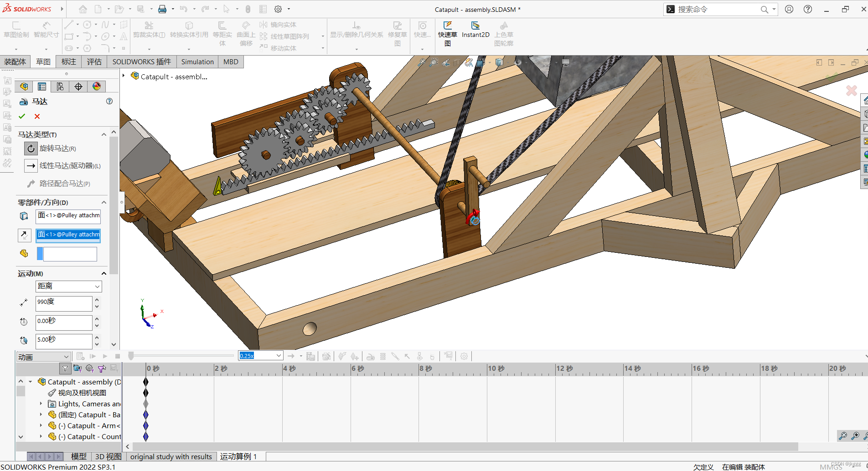This screenshot has height=471, width=868.
Task: Select 视向及相机视图 in the motion tree
Action: (82, 393)
